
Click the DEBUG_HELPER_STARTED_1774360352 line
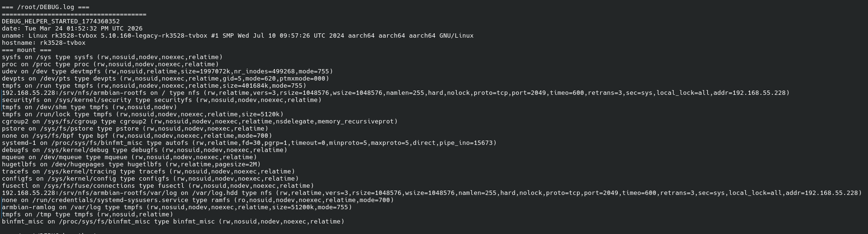click(x=60, y=21)
